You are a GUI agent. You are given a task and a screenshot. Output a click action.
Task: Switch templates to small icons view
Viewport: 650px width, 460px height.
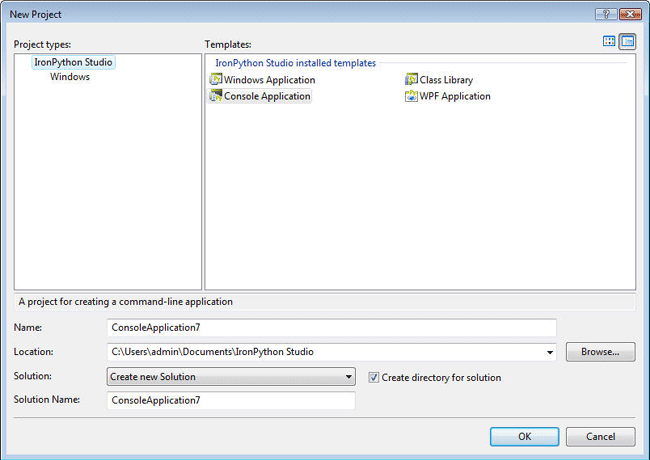coord(628,41)
